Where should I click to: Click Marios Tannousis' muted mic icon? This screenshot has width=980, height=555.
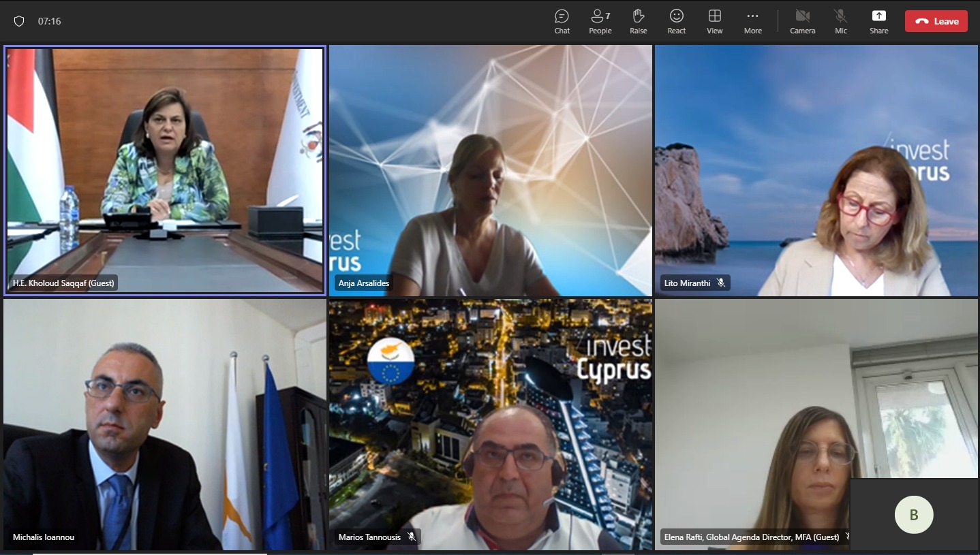411,537
